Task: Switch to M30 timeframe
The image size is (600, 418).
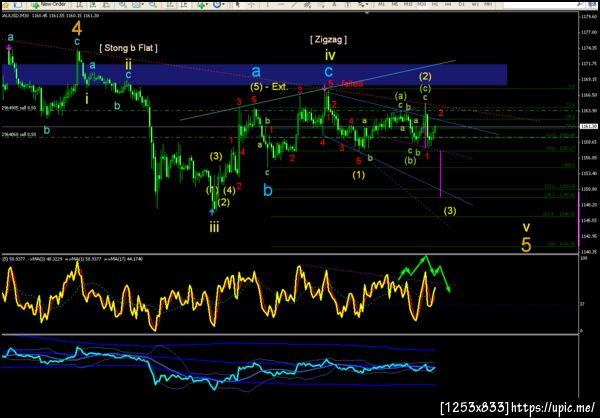Action: [x=421, y=4]
